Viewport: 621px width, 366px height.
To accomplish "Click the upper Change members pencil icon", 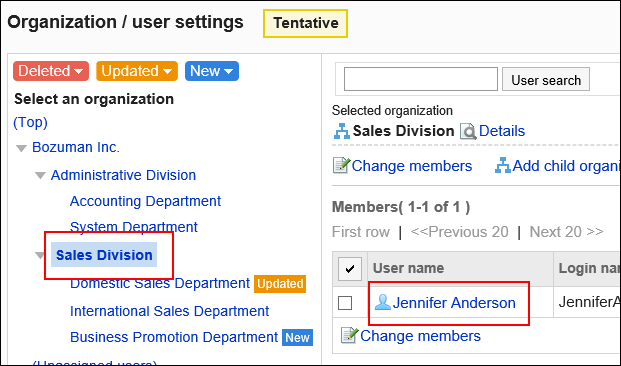I will pos(341,166).
